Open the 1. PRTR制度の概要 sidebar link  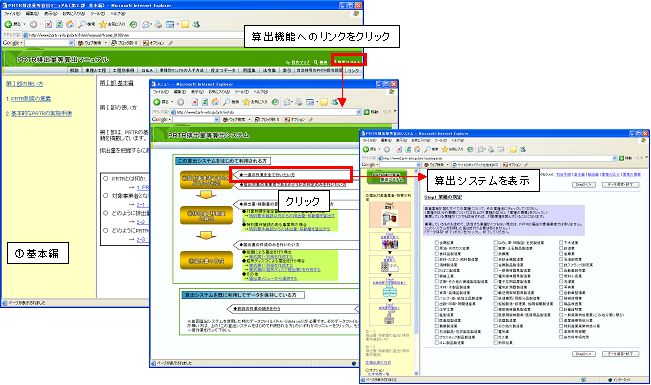click(31, 99)
